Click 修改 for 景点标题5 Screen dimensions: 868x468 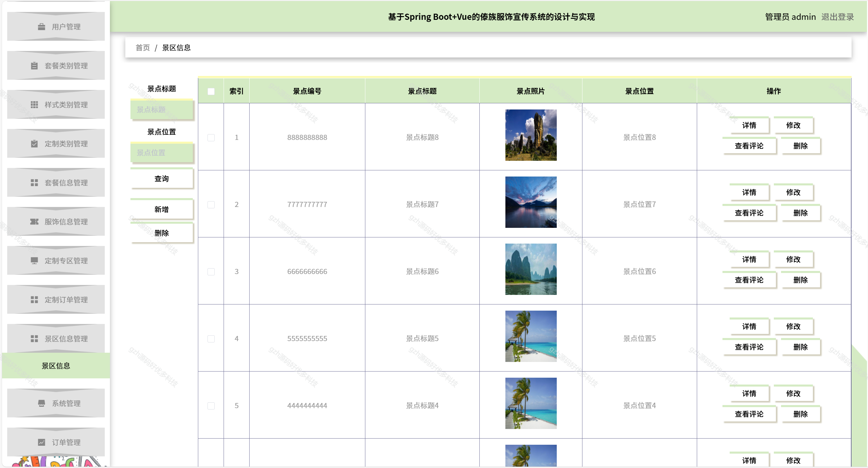pyautogui.click(x=793, y=326)
